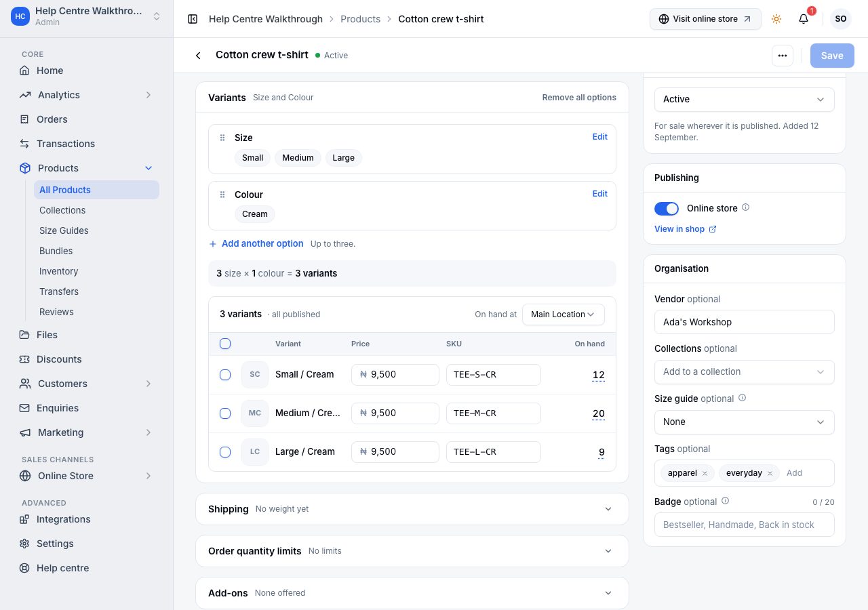868x610 pixels.
Task: Show Size guide info tooltip
Action: coord(742,398)
